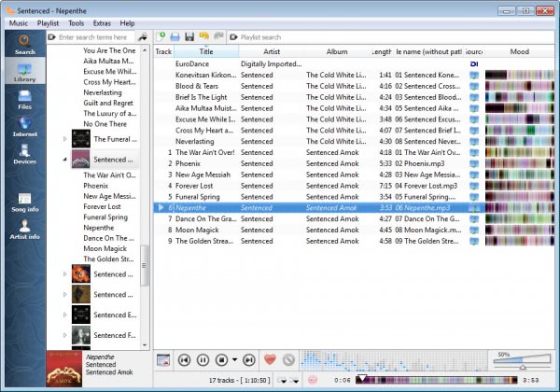
Task: Open the Files sidebar tab
Action: click(x=25, y=99)
